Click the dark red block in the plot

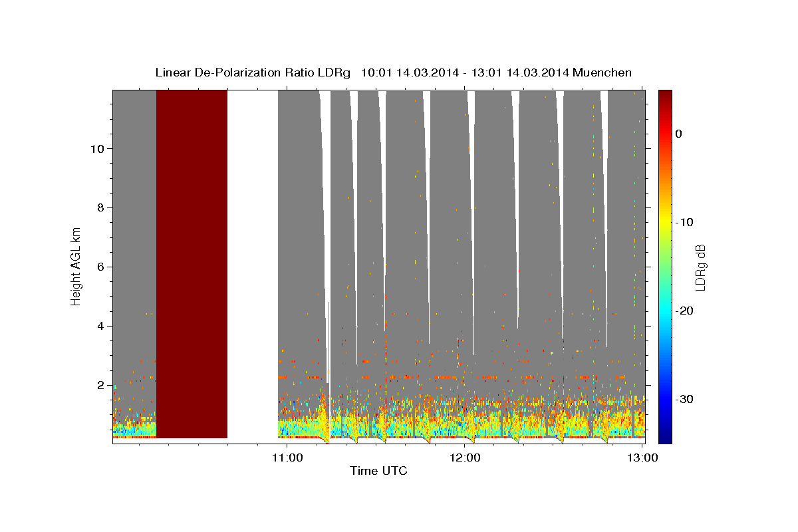(192, 264)
